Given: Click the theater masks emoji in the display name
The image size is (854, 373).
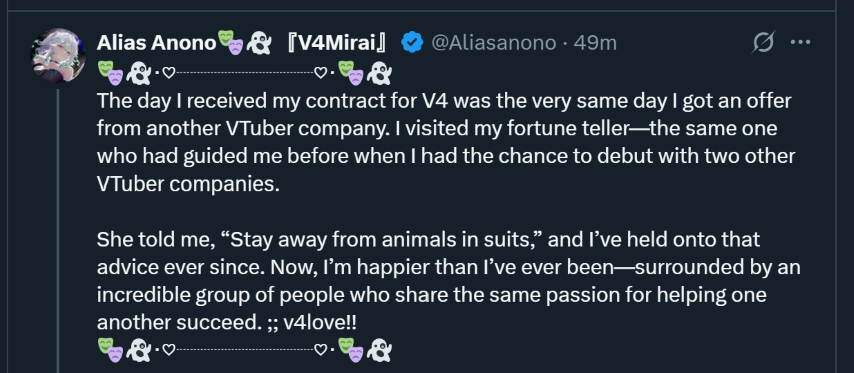Looking at the screenshot, I should tap(230, 42).
